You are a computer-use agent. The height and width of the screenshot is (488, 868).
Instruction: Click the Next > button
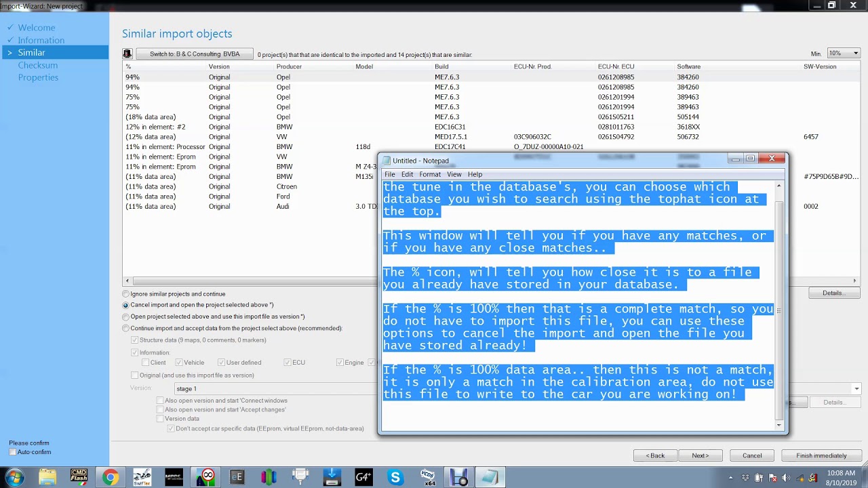click(x=701, y=455)
